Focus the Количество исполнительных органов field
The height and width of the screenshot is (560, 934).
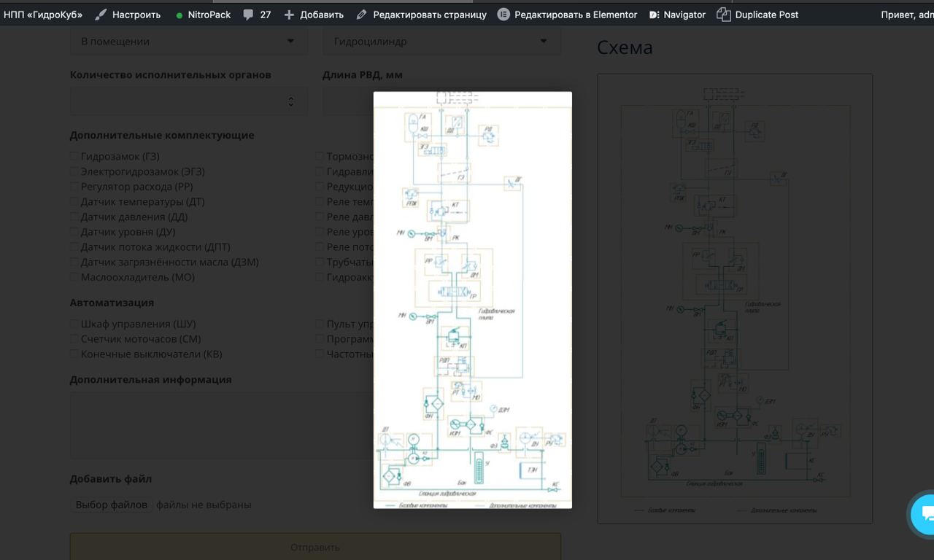click(x=189, y=101)
